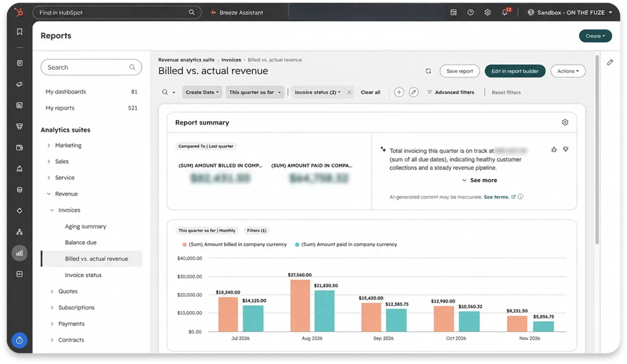The width and height of the screenshot is (627, 364).
Task: Click the plus icon to add filter
Action: (x=399, y=92)
